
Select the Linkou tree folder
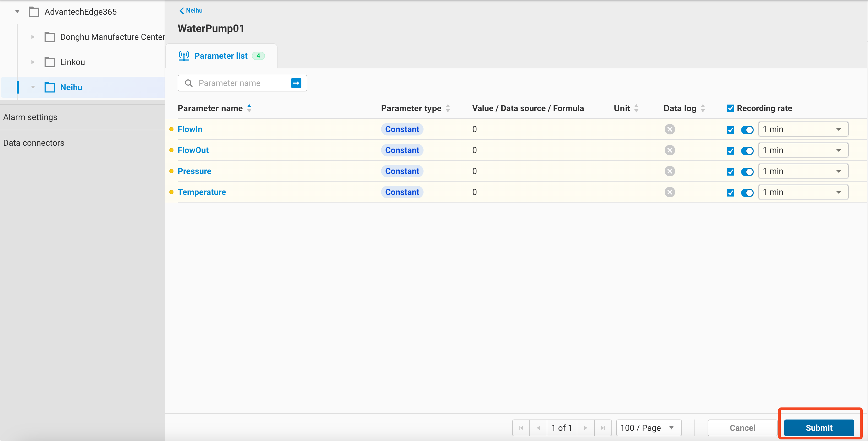[x=72, y=62]
